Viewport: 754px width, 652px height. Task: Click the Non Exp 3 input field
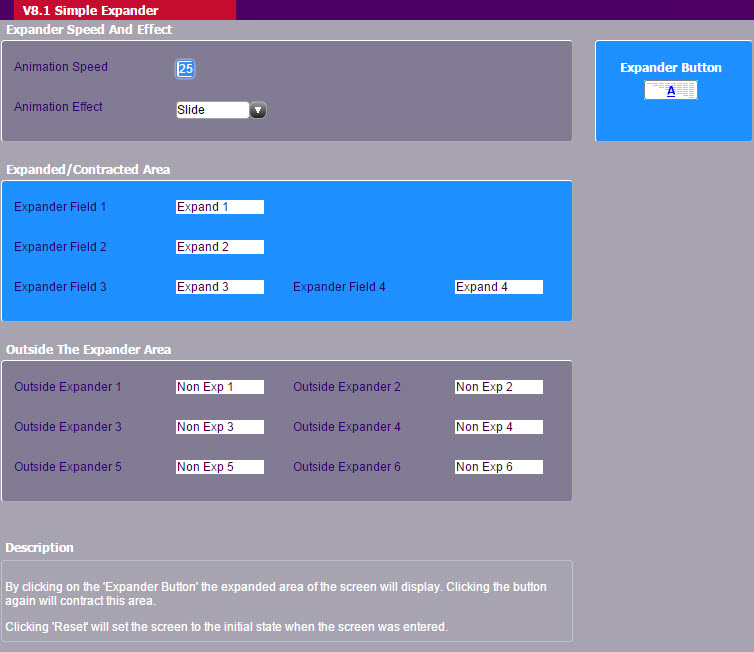(220, 426)
